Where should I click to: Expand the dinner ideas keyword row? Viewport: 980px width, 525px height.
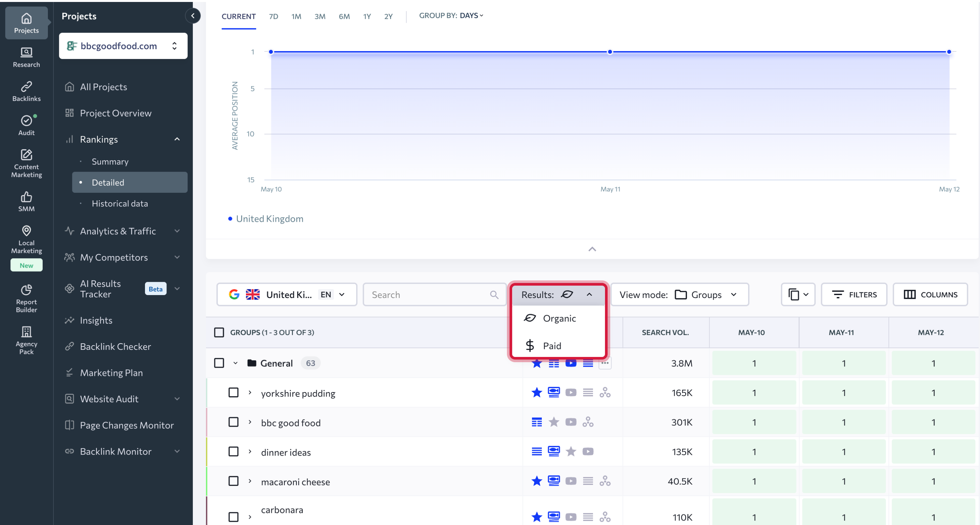point(250,452)
